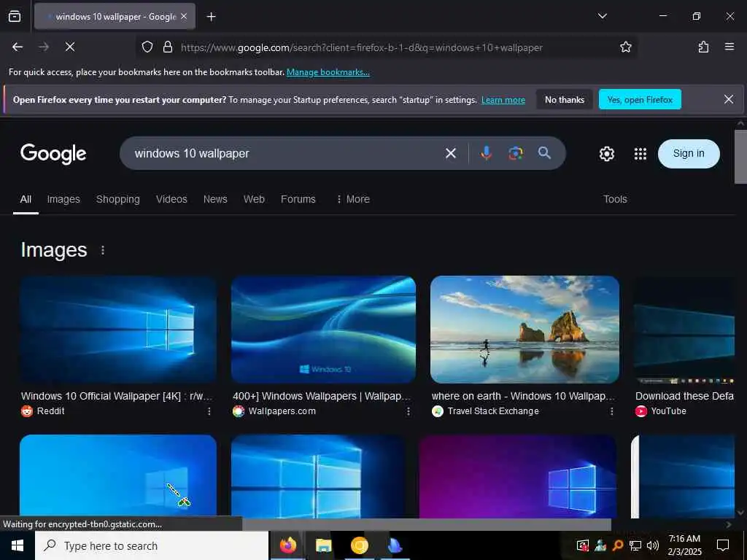Switch to News results tab
The image size is (747, 560).
click(x=215, y=199)
